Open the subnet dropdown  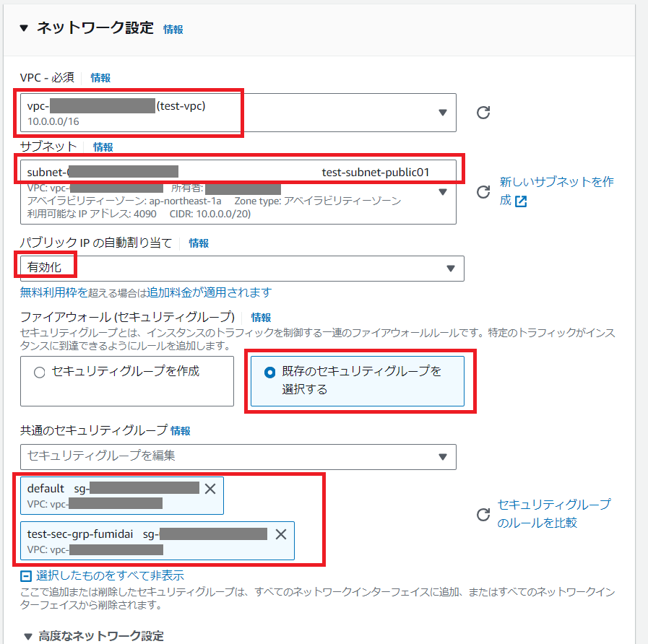tap(442, 192)
